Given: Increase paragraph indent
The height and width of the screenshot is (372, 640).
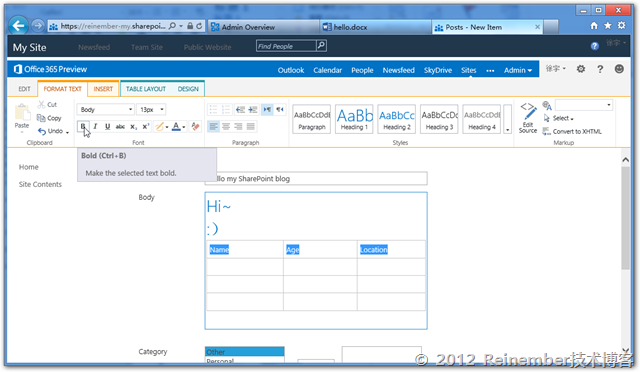Looking at the screenshot, I should (x=253, y=109).
